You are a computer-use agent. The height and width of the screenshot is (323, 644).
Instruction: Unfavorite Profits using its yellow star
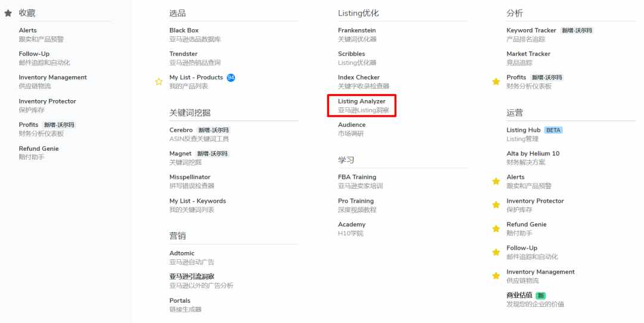point(496,82)
